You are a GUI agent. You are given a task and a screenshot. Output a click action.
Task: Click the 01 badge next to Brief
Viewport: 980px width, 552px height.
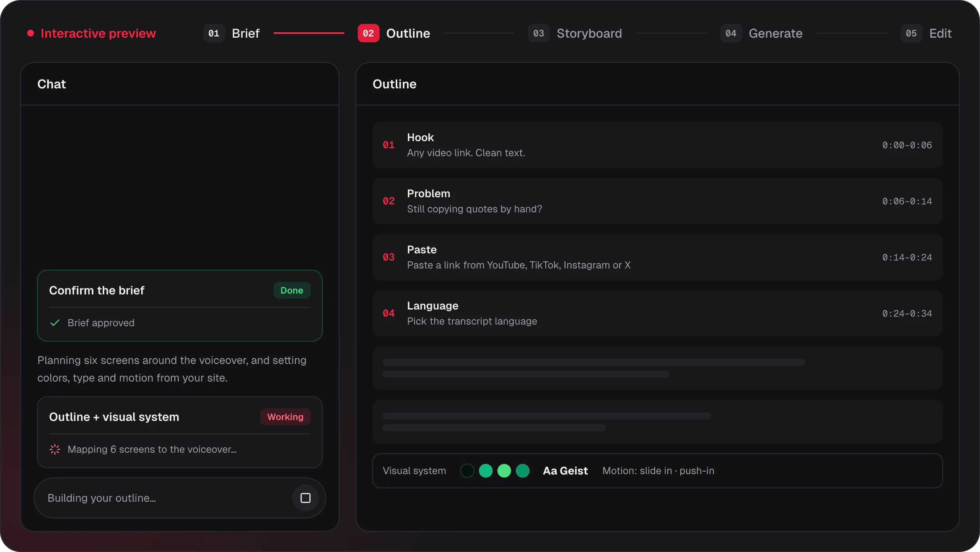point(214,33)
